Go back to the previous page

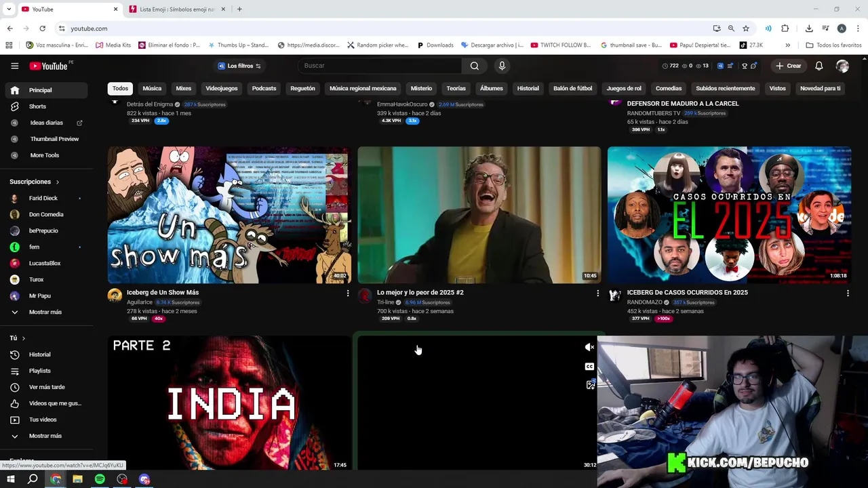click(x=9, y=28)
